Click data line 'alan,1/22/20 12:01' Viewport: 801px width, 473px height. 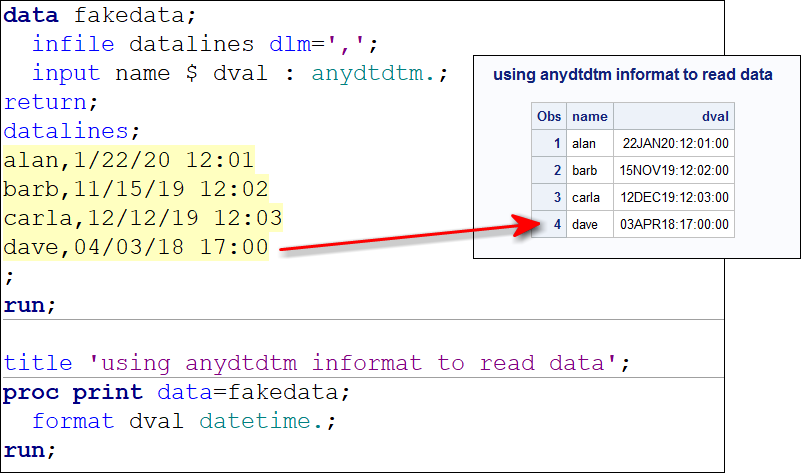(x=129, y=160)
